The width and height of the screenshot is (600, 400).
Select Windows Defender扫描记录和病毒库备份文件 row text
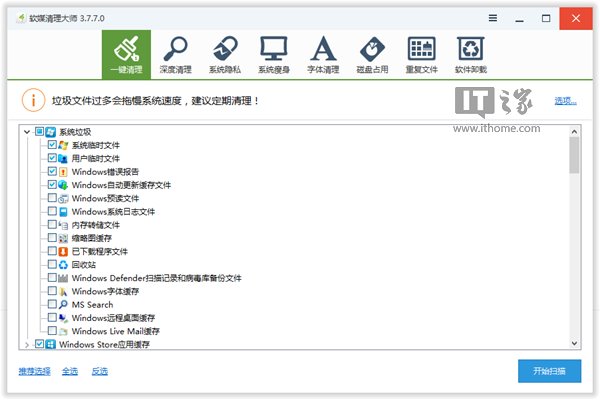coord(157,278)
